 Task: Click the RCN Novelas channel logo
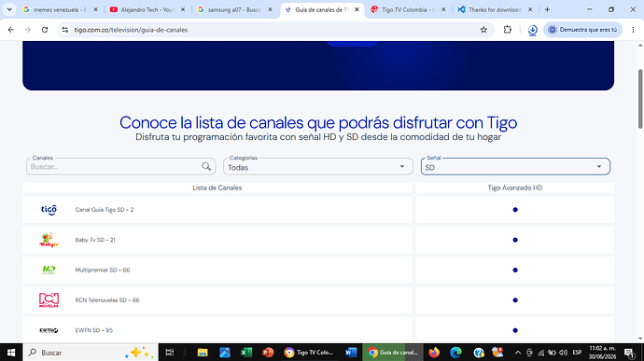point(49,300)
